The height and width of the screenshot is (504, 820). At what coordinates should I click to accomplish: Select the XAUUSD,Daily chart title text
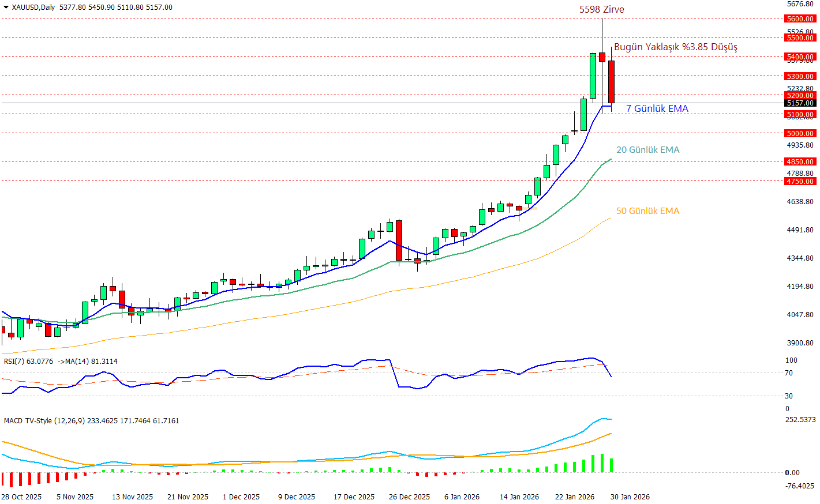(33, 7)
